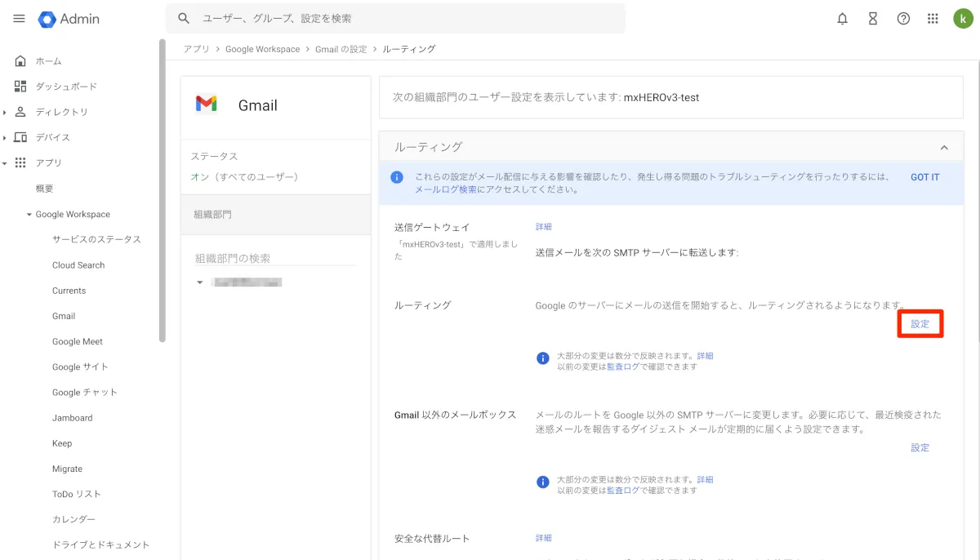Expand the ディレクトリ sidebar section

point(5,112)
